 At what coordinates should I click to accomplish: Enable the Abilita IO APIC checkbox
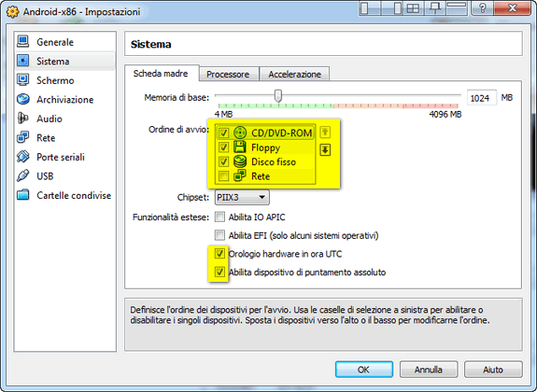(219, 217)
